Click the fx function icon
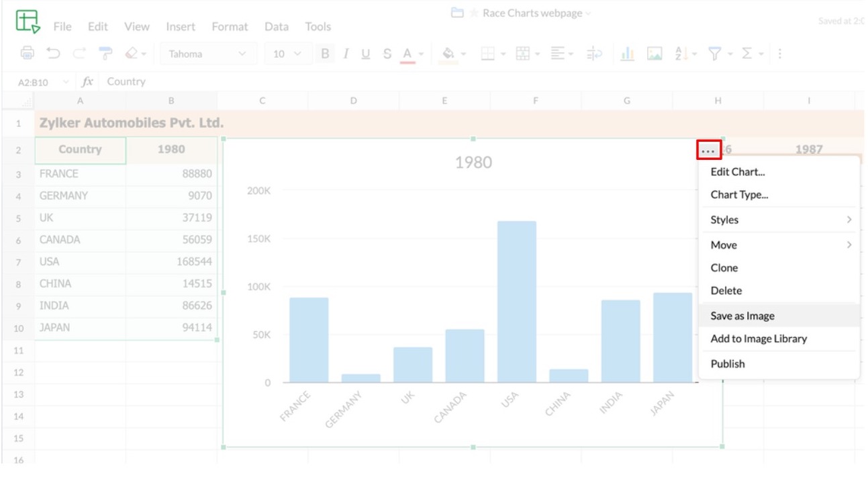 87,81
